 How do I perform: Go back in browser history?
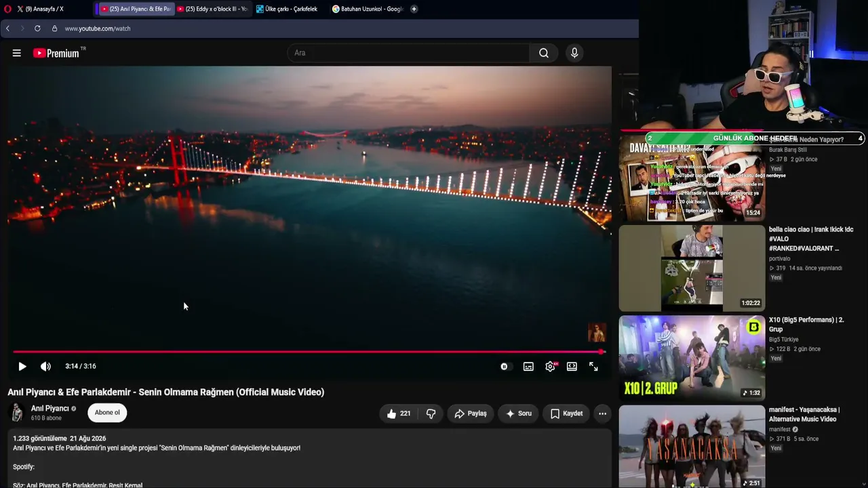[x=7, y=28]
